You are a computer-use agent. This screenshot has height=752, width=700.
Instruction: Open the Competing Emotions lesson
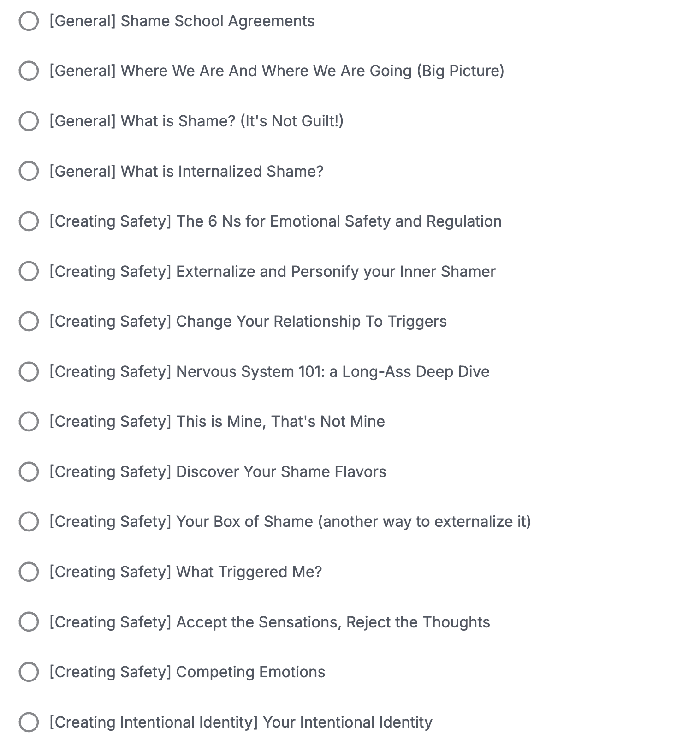point(187,672)
